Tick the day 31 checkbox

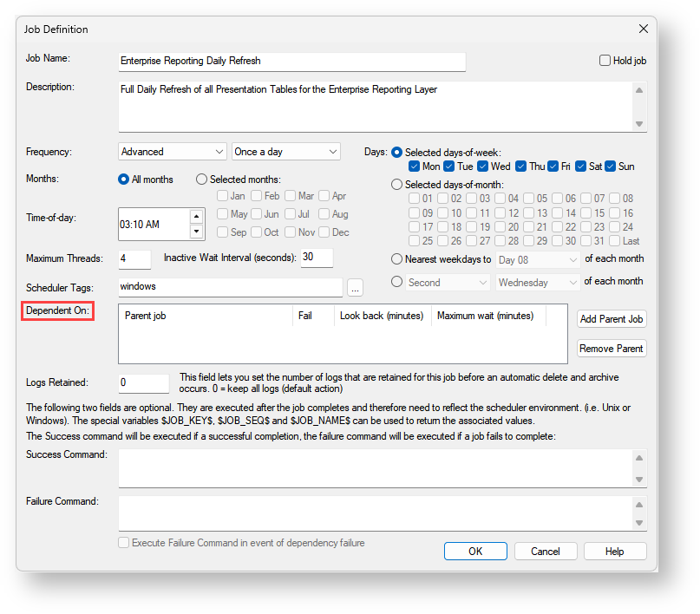pyautogui.click(x=586, y=241)
